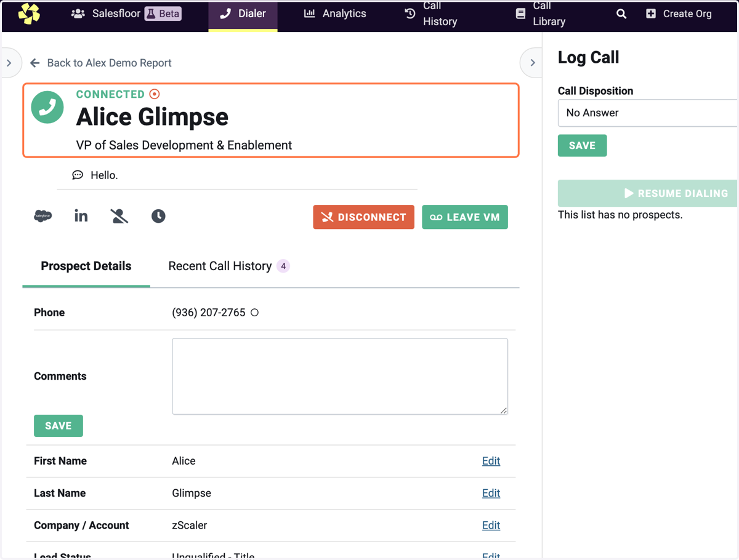The image size is (739, 560).
Task: Click the count badge 4 on Recent Call History
Action: coord(283,266)
